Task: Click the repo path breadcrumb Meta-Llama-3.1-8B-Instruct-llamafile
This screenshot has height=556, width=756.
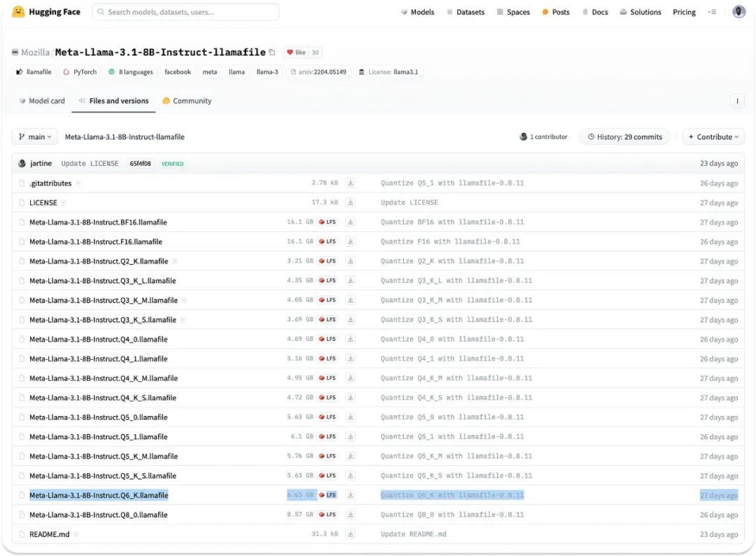Action: point(125,137)
